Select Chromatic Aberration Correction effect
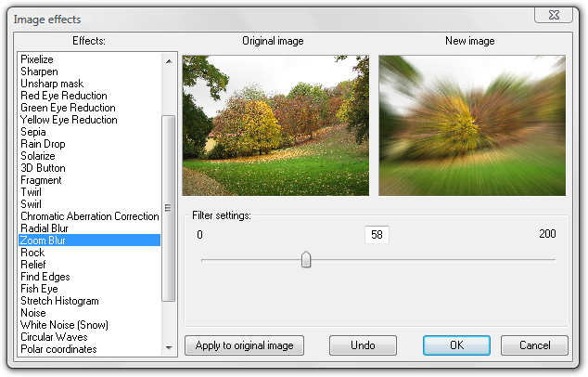This screenshot has width=588, height=377. pos(89,216)
